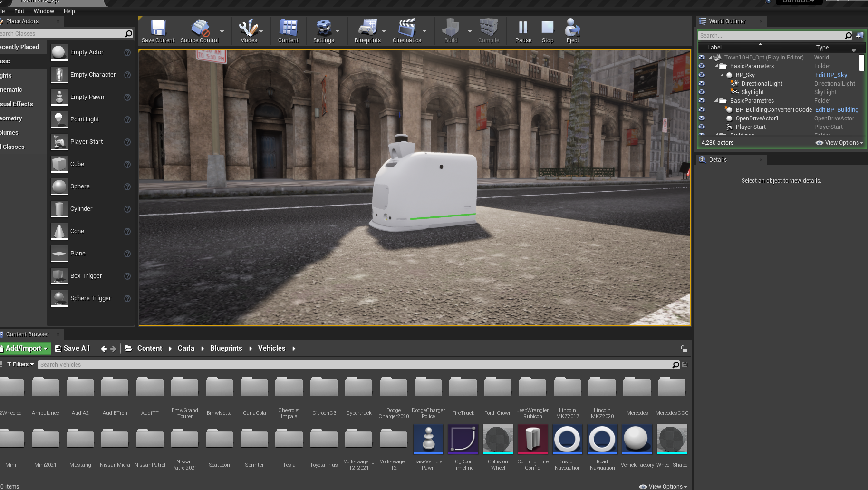Hide the SkyLight actor
This screenshot has height=490, width=868.
702,92
